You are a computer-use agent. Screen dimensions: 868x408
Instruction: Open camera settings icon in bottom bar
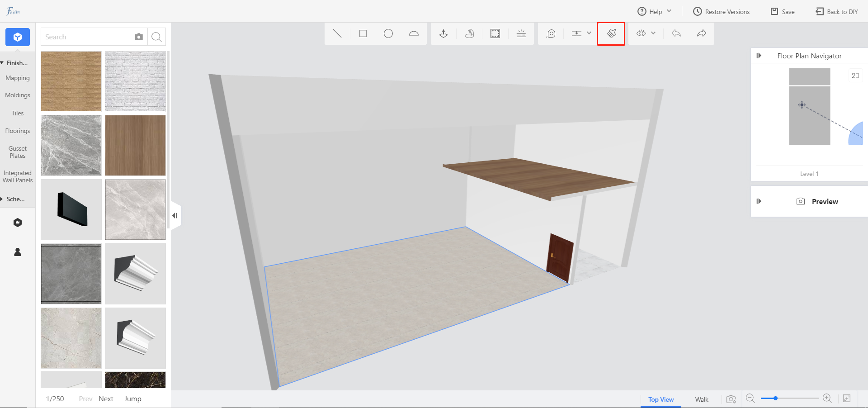(x=731, y=399)
